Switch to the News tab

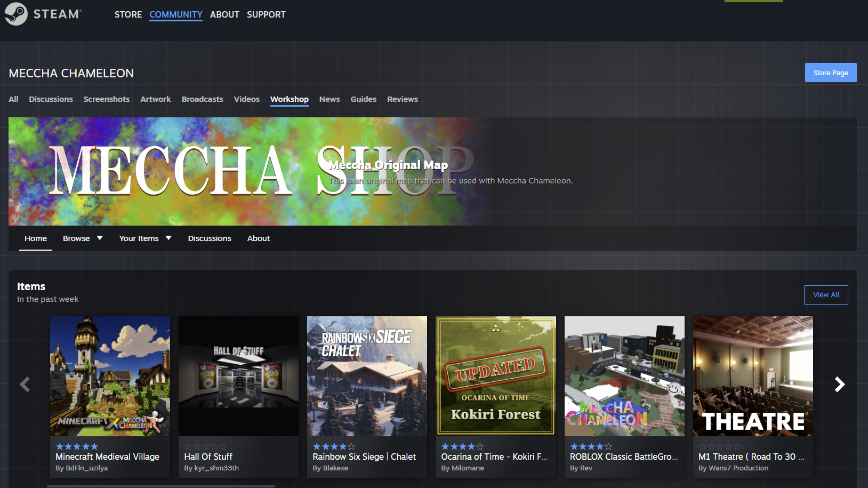pos(329,99)
